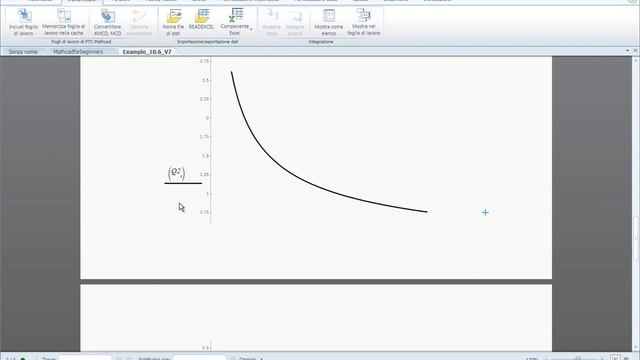Choose Mostra nel foglio di lavoro
This screenshot has width=640, height=360.
click(364, 22)
